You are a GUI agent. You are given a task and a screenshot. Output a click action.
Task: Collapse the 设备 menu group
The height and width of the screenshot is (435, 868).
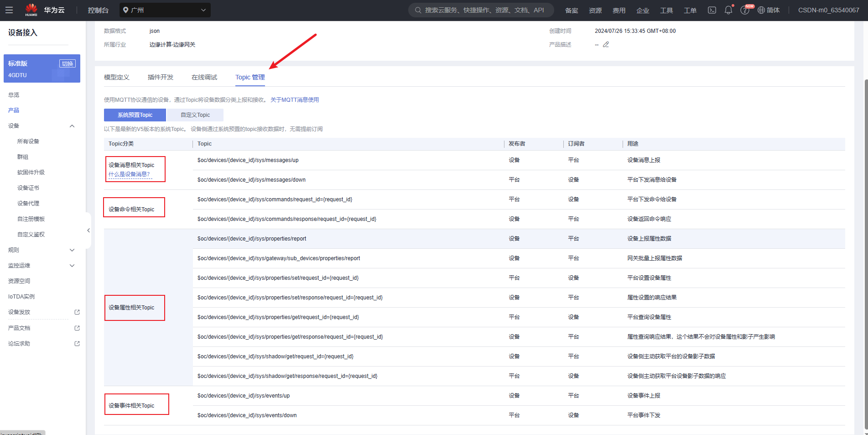pyautogui.click(x=72, y=126)
